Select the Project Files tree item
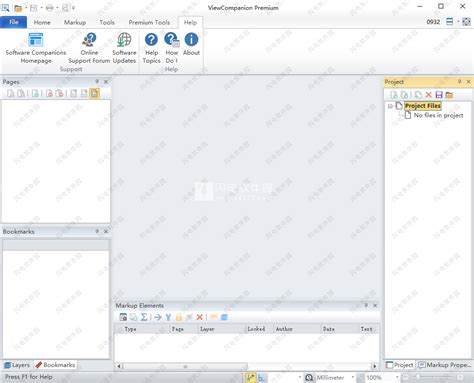The height and width of the screenshot is (383, 474). pyautogui.click(x=423, y=106)
